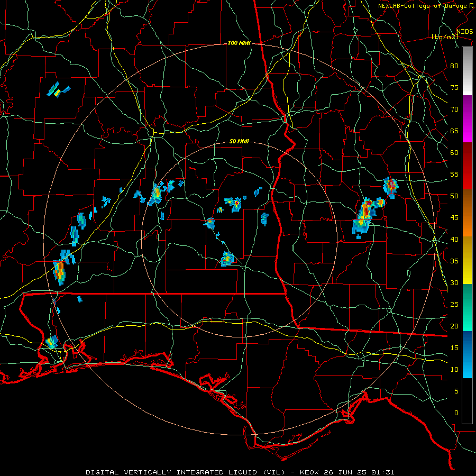Image resolution: width=476 pixels, height=476 pixels.
Task: Click the 65 value on the color scale
Action: pos(454,131)
